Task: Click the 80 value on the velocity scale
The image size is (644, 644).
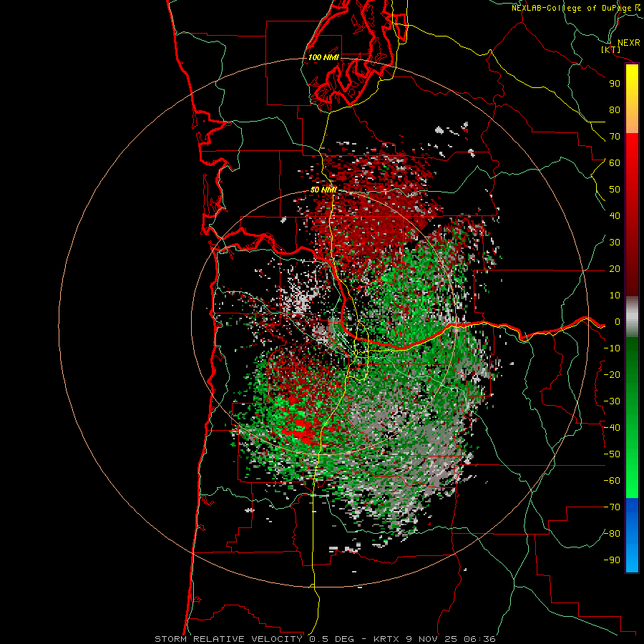Action: click(x=615, y=110)
